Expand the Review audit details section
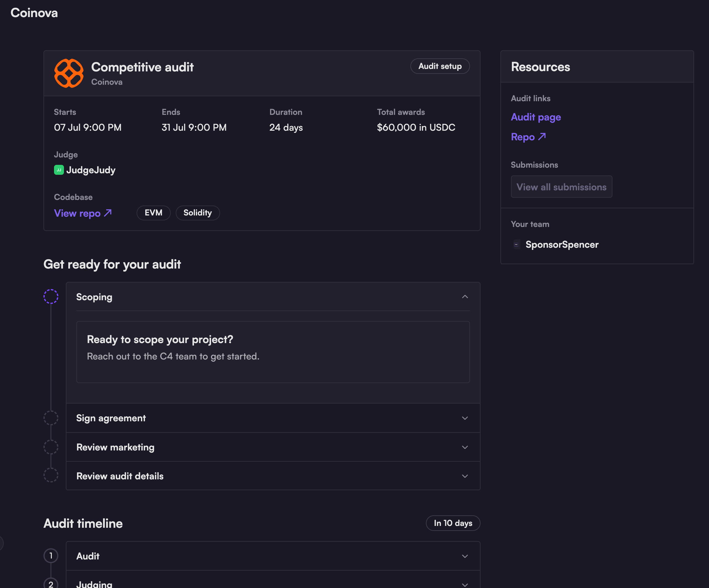This screenshot has width=709, height=588. click(465, 476)
